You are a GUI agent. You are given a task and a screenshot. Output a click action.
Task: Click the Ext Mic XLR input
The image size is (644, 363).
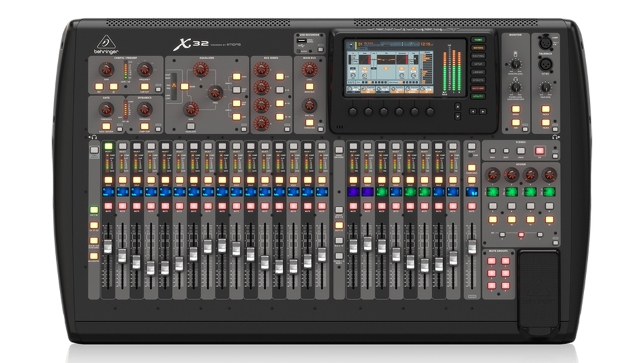point(545,64)
